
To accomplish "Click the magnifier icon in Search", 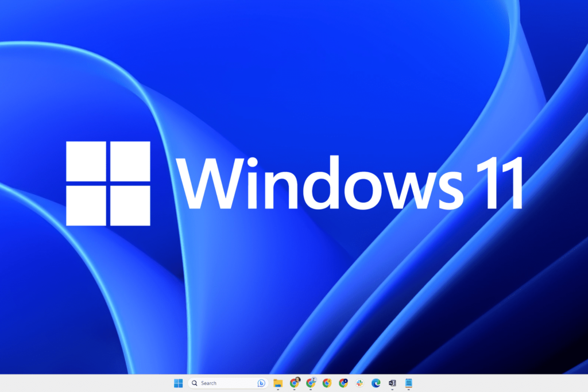I will coord(195,382).
